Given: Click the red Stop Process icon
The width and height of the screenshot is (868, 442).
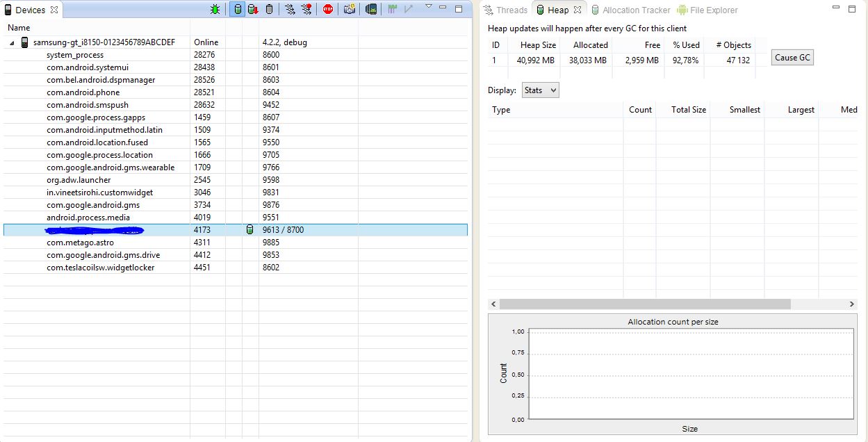Looking at the screenshot, I should (328, 9).
